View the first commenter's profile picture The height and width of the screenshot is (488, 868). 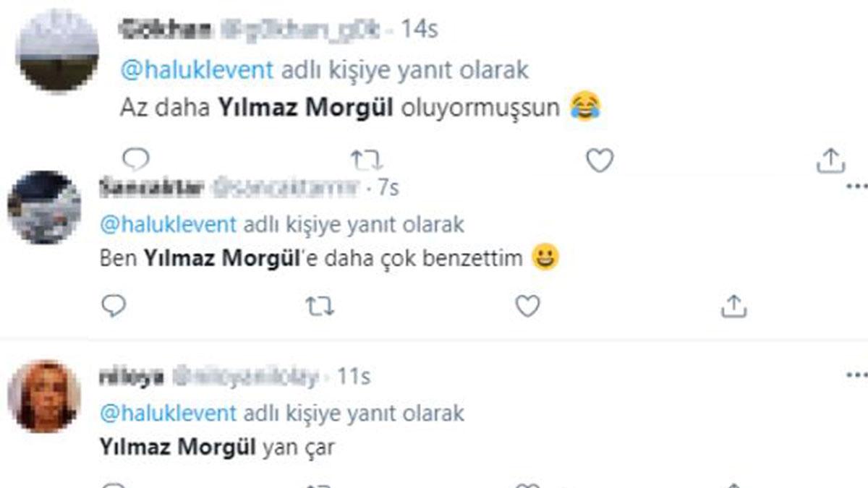[x=57, y=50]
